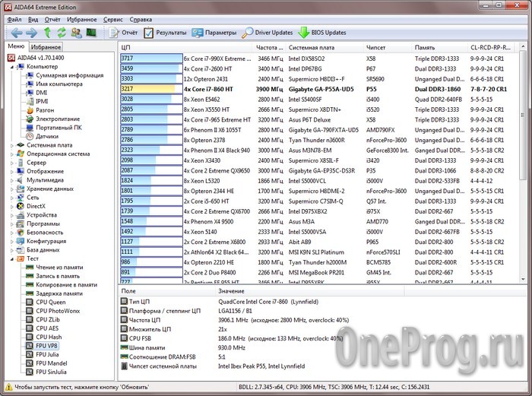532x396 pixels.
Task: Sort by Чипсет column header
Action: point(388,48)
